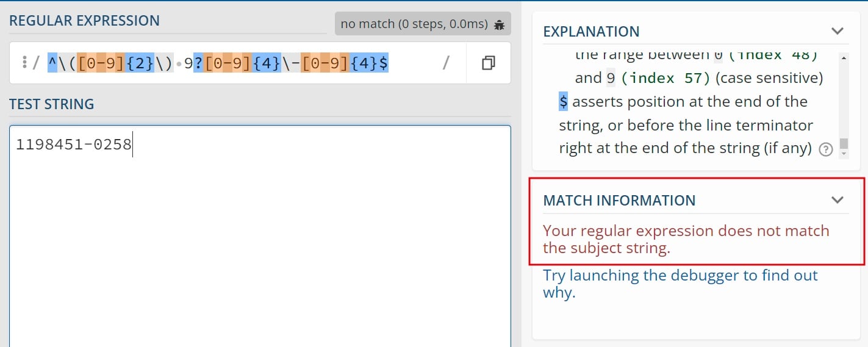Click Explanation scrollbar down arrow

pyautogui.click(x=844, y=154)
